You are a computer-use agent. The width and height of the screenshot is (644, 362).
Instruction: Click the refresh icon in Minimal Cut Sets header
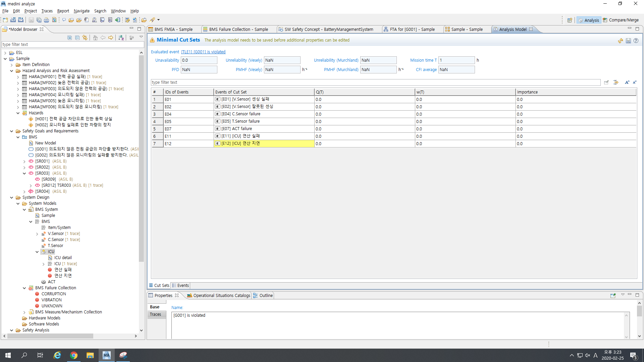pos(621,41)
